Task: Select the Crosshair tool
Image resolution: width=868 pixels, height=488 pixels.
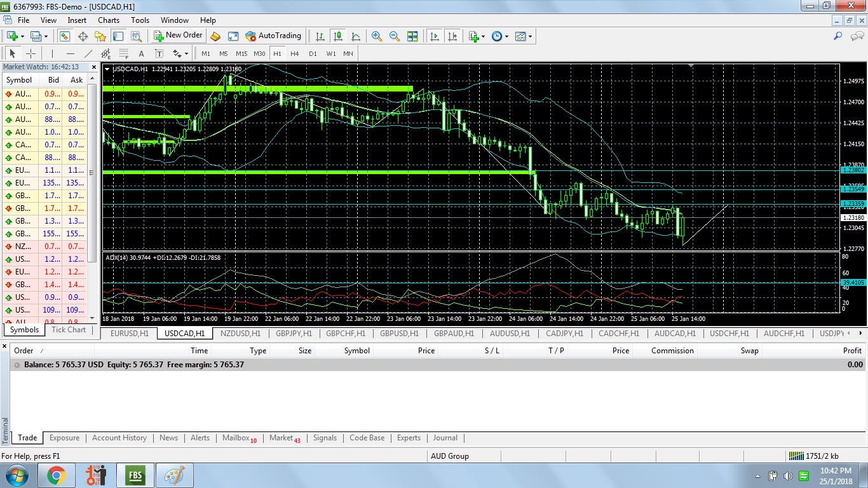Action: tap(31, 53)
